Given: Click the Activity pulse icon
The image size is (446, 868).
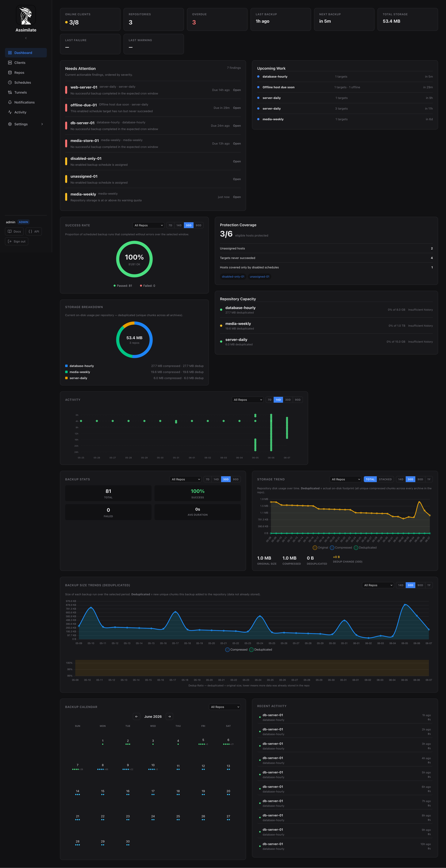Looking at the screenshot, I should click(10, 112).
